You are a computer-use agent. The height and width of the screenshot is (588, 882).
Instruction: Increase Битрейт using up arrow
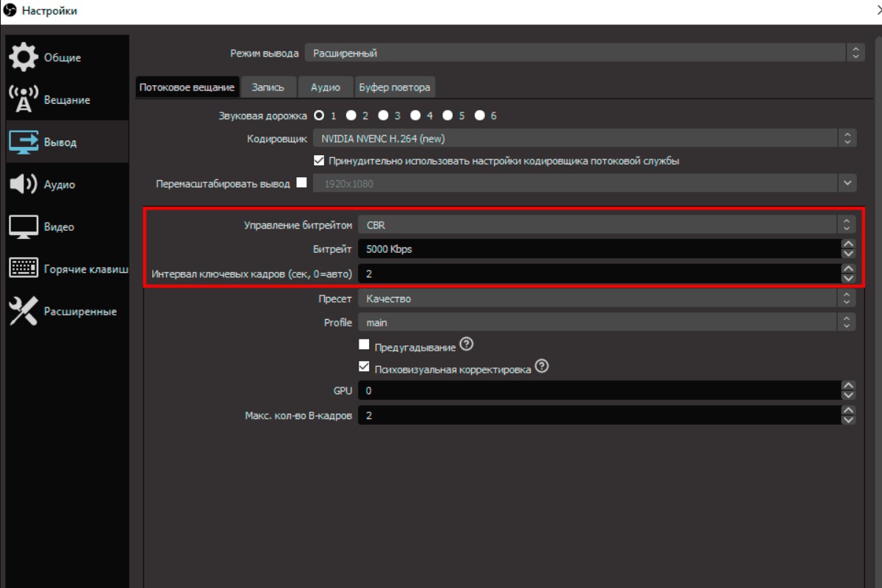tap(848, 244)
